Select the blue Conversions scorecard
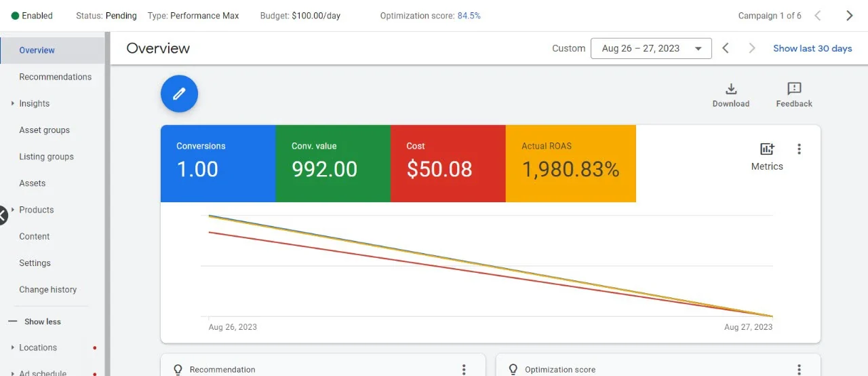 click(x=218, y=164)
